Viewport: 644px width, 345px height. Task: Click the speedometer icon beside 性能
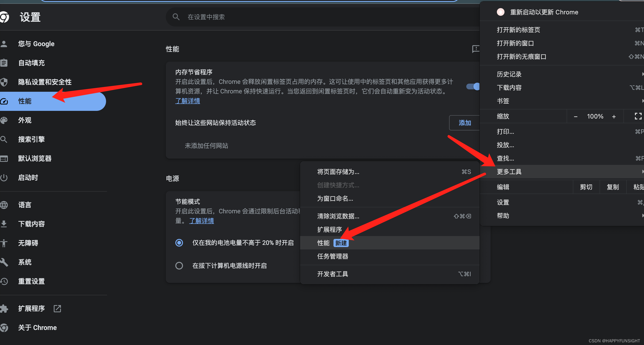[4, 101]
